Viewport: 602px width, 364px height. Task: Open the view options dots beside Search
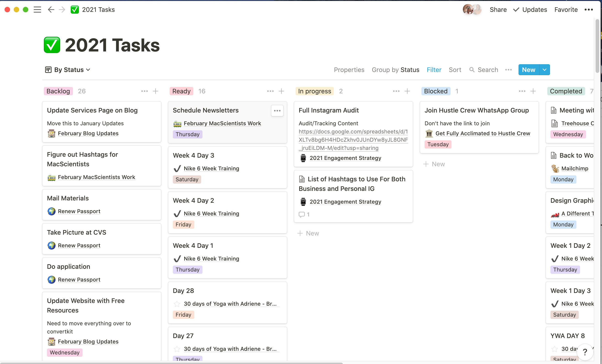[x=509, y=70]
